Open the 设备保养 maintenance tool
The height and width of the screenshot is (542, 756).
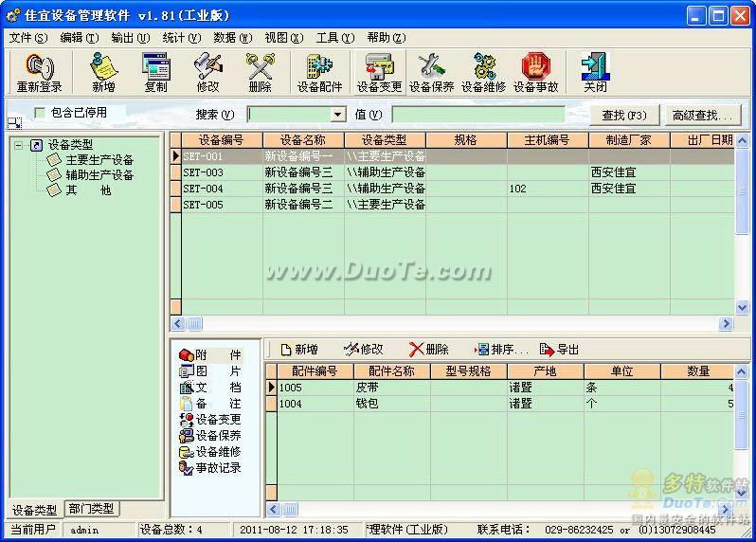(431, 72)
